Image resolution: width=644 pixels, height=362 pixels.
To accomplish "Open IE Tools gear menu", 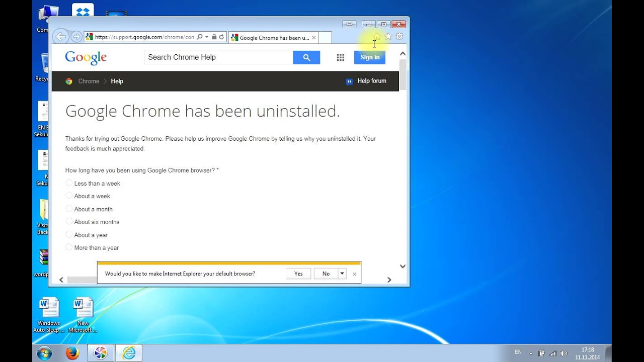I will (x=399, y=37).
